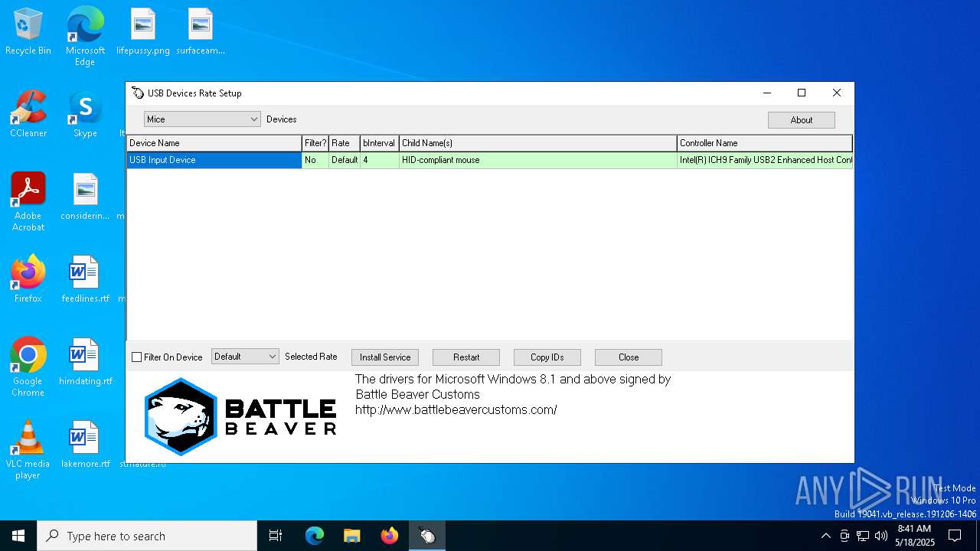Click the Install Service button
This screenshot has height=551, width=980.
(x=385, y=357)
